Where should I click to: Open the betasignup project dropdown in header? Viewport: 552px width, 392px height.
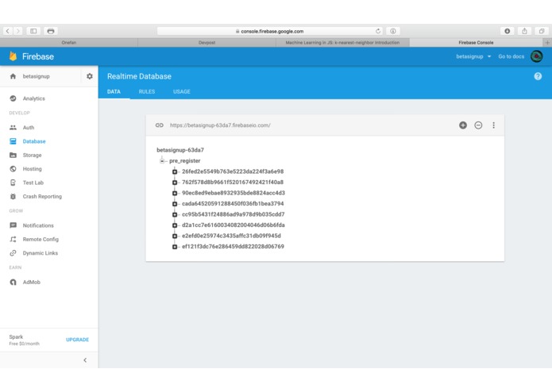point(473,56)
